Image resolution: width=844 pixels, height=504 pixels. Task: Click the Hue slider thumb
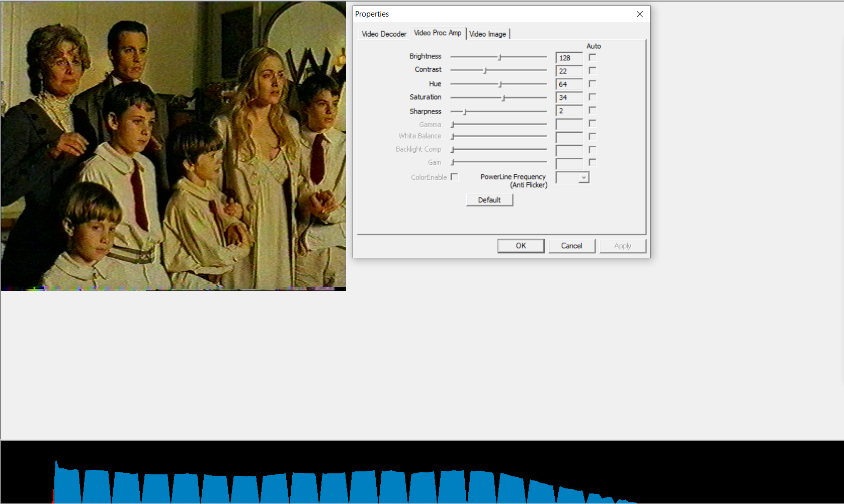[500, 84]
